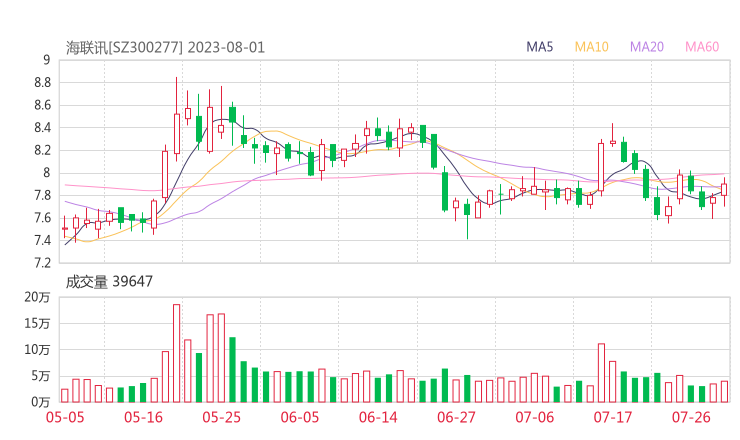Click the 7.8 price axis label

point(42,195)
